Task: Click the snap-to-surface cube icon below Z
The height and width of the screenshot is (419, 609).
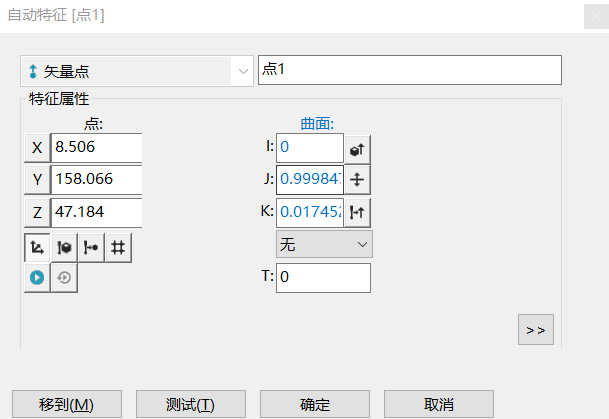Action: [x=64, y=247]
